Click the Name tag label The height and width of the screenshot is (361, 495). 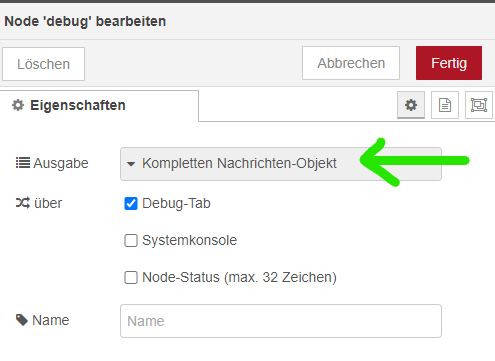[x=43, y=320]
